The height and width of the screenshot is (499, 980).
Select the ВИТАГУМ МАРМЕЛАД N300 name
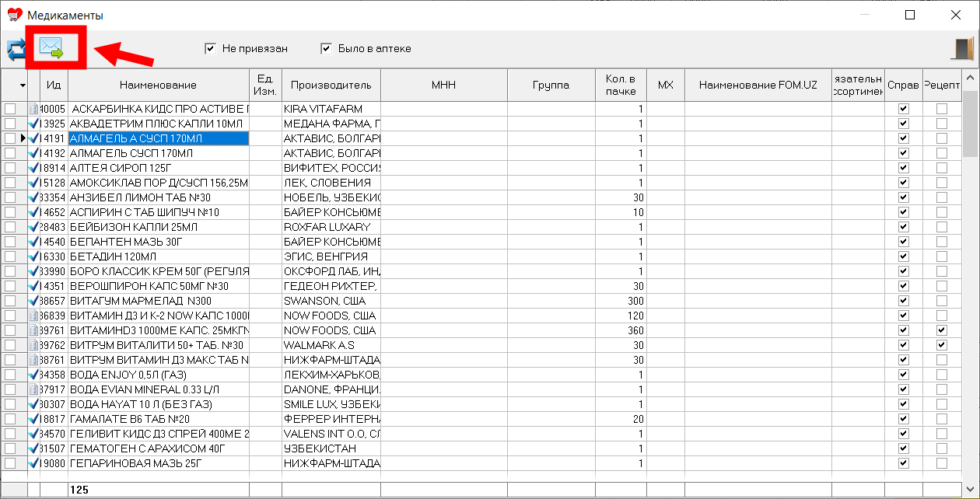159,301
